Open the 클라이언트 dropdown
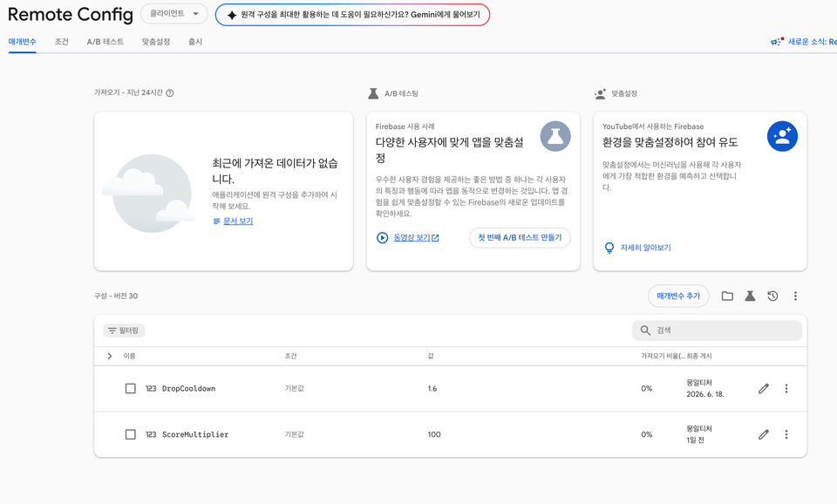Screen dimensions: 837x504 click(174, 14)
